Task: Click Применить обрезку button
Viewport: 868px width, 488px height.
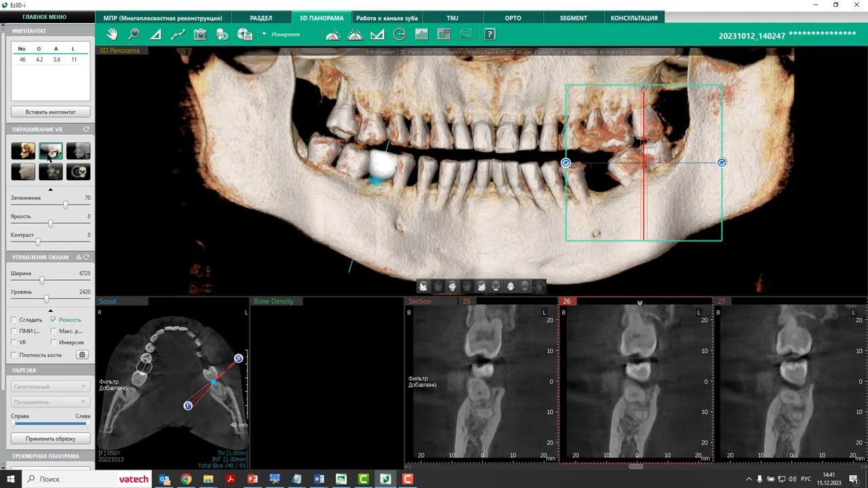Action: click(x=50, y=439)
